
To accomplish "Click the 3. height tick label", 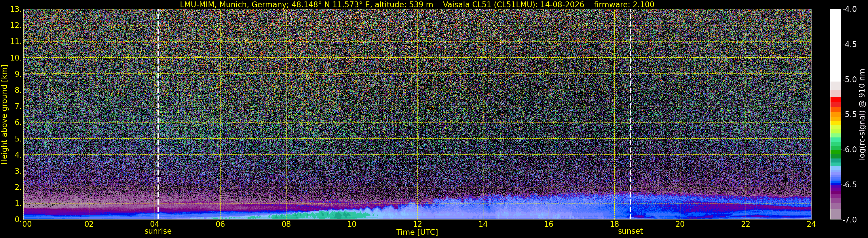I will pyautogui.click(x=18, y=171).
